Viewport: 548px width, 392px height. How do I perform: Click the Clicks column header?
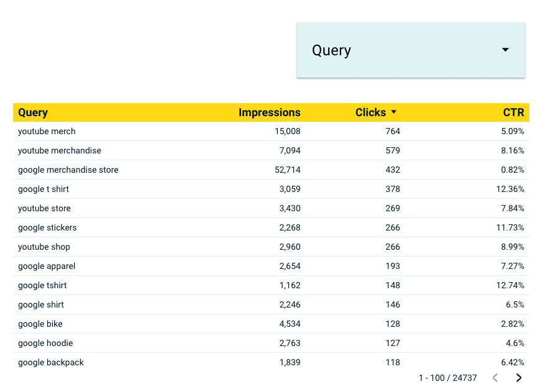[372, 112]
